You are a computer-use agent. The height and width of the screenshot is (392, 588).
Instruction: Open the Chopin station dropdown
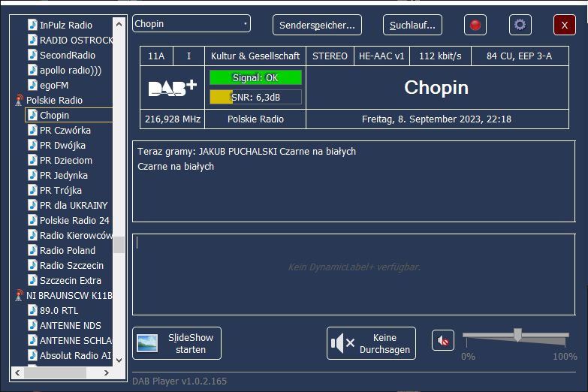click(x=191, y=24)
